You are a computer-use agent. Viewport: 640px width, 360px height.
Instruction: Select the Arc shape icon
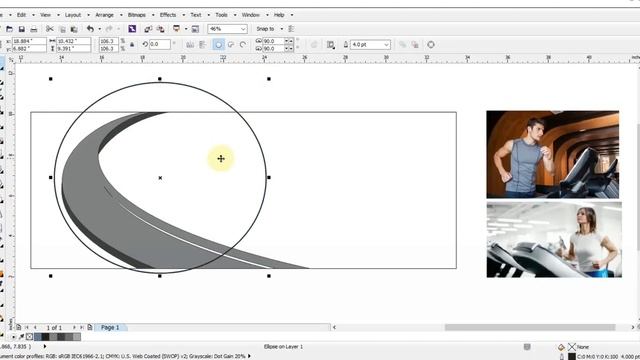coord(243,45)
